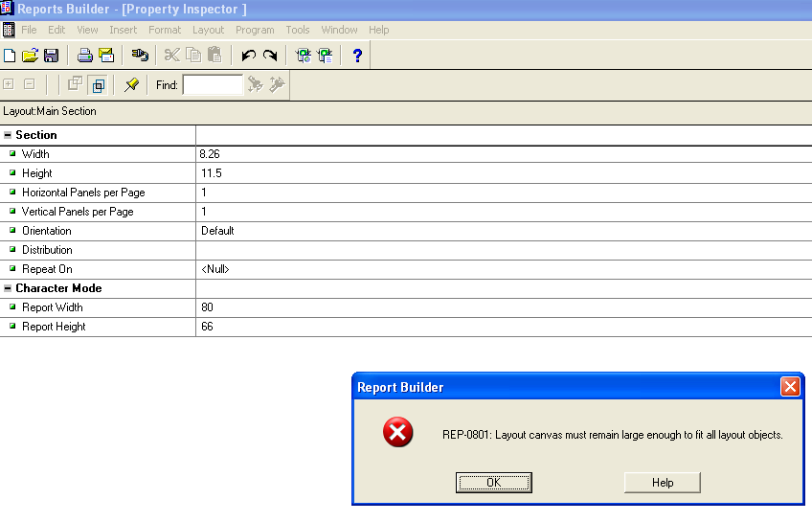Run the web layout icon
Viewport: 812px width, 522px height.
pos(304,56)
